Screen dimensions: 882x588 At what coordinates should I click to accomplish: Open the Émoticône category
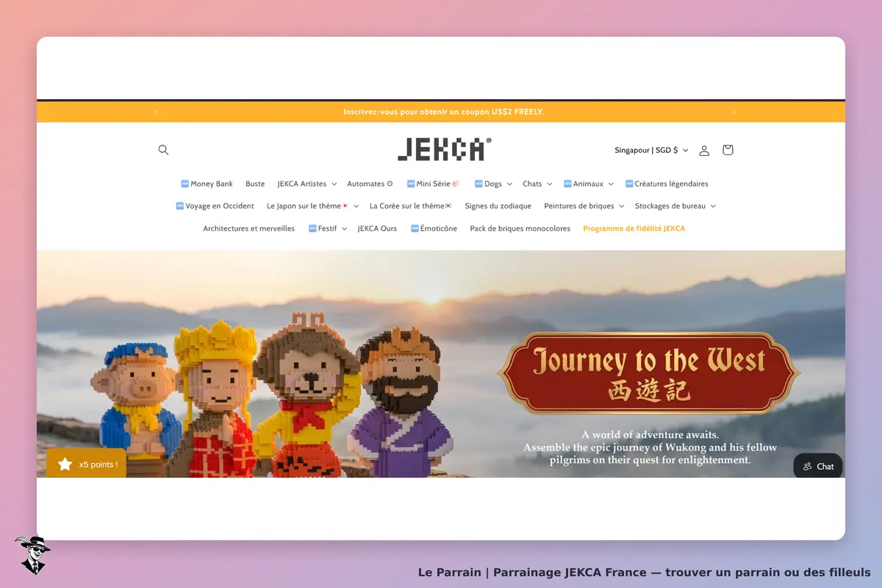(x=434, y=229)
